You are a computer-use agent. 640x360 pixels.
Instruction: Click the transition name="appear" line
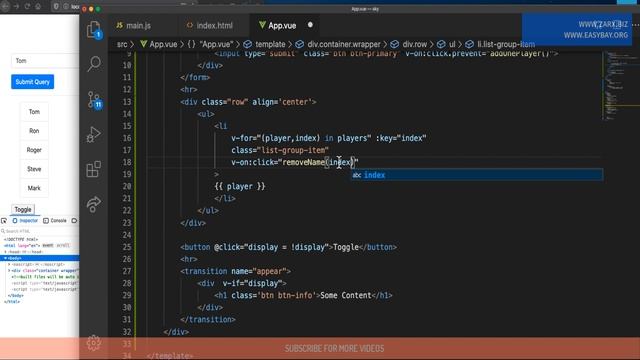(236, 271)
